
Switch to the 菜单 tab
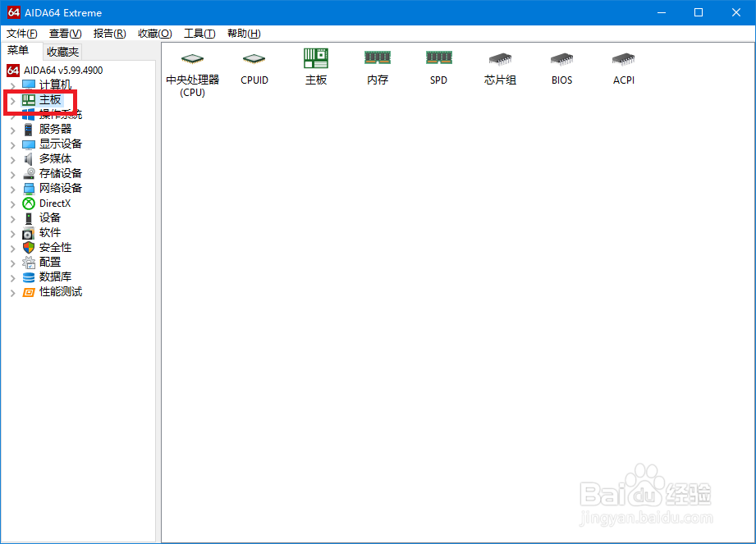pos(18,50)
